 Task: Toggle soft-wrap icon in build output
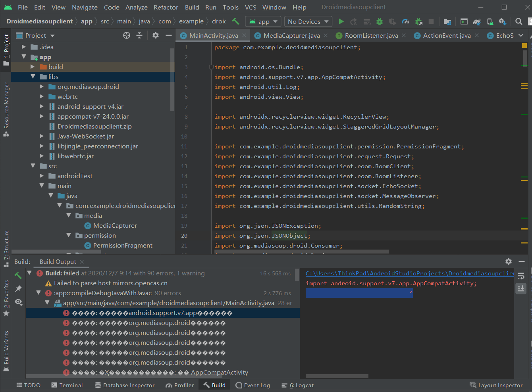tap(521, 276)
